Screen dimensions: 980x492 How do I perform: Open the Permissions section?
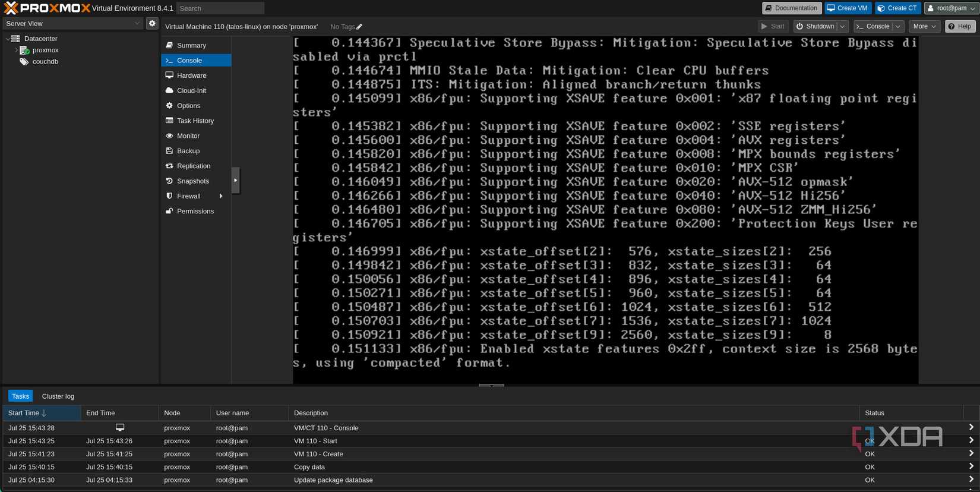196,212
